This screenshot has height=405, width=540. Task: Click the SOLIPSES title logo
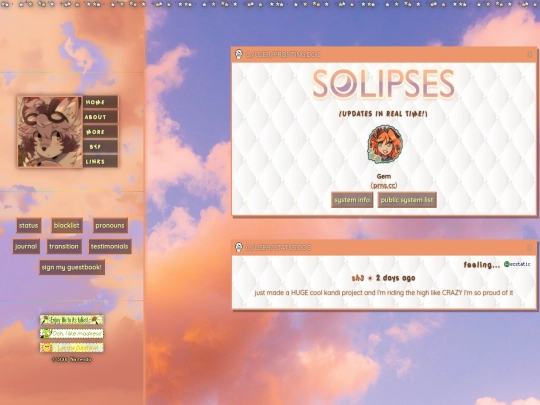pos(384,84)
